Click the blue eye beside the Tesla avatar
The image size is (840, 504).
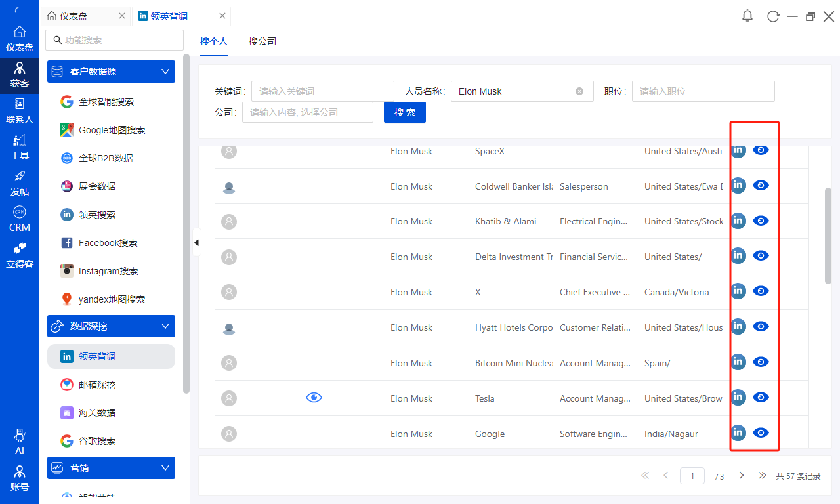point(314,397)
